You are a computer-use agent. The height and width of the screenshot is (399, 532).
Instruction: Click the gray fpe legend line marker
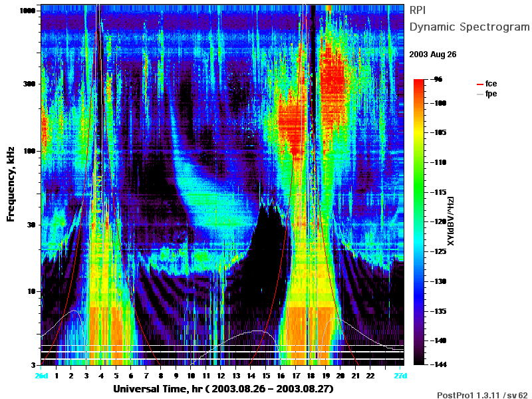479,94
